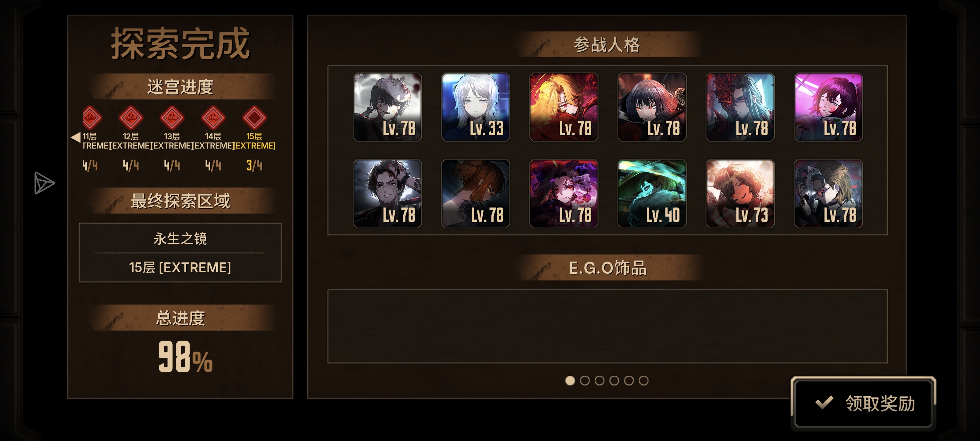
Task: Select the last page indicator dot
Action: coord(643,380)
